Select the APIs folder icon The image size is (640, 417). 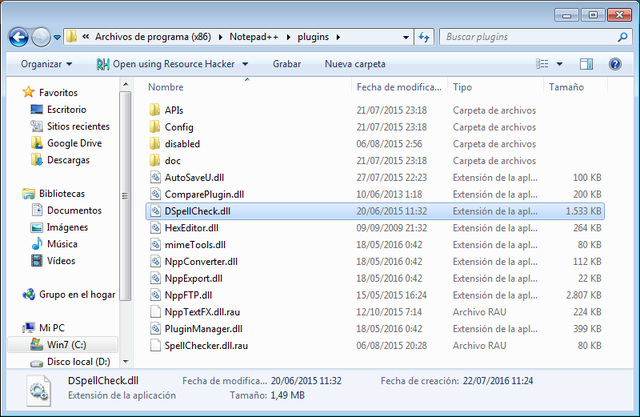155,110
